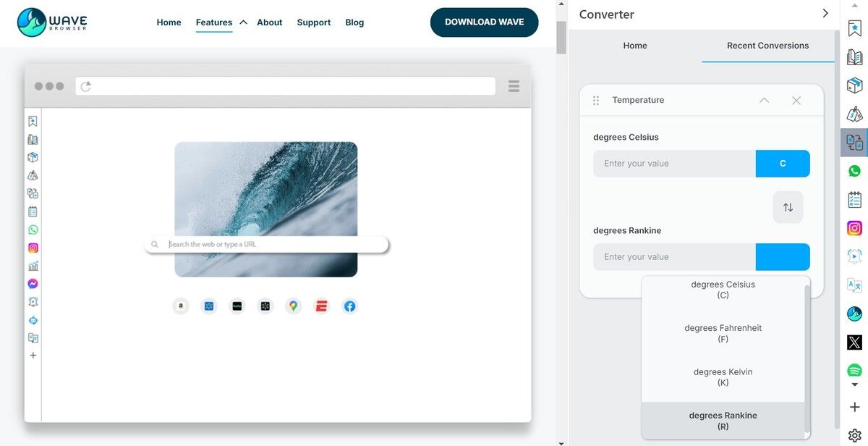Select degrees Fahrenheit (F) from the list
868x446 pixels.
723,333
